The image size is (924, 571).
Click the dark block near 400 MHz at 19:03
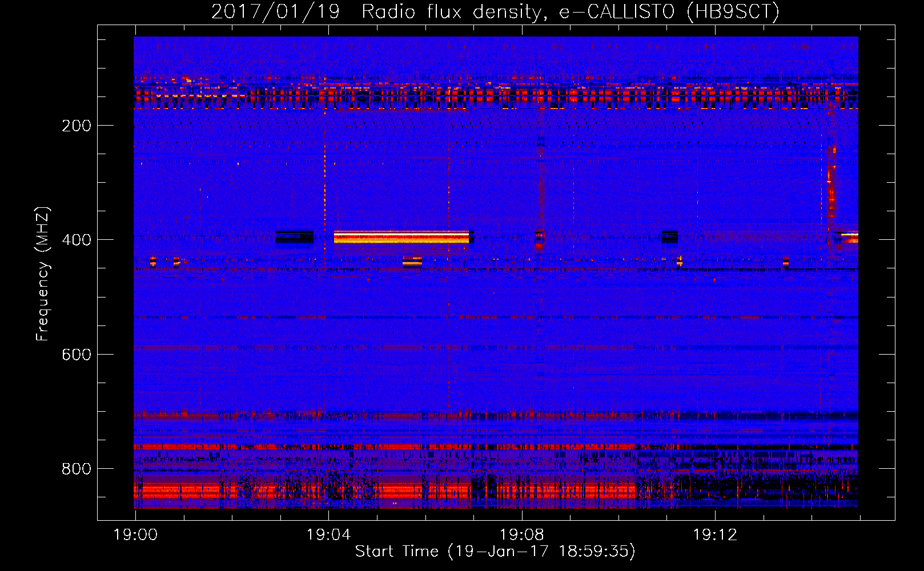tap(294, 237)
